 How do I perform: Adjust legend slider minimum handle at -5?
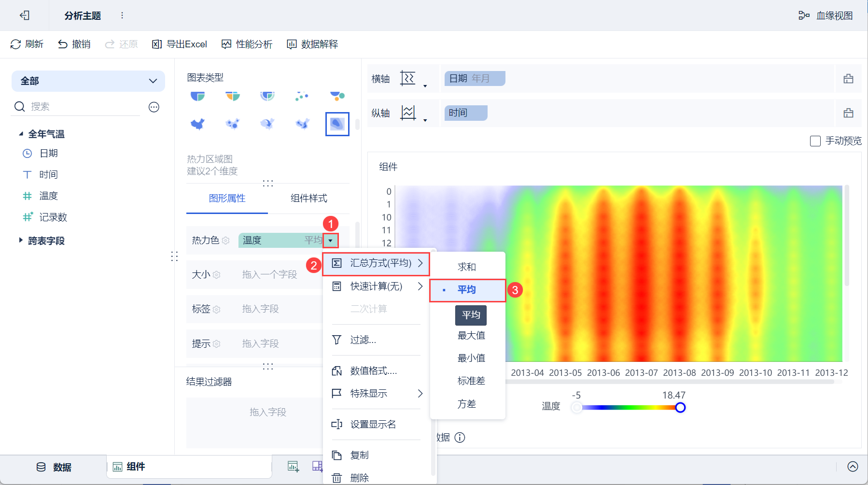pyautogui.click(x=576, y=408)
